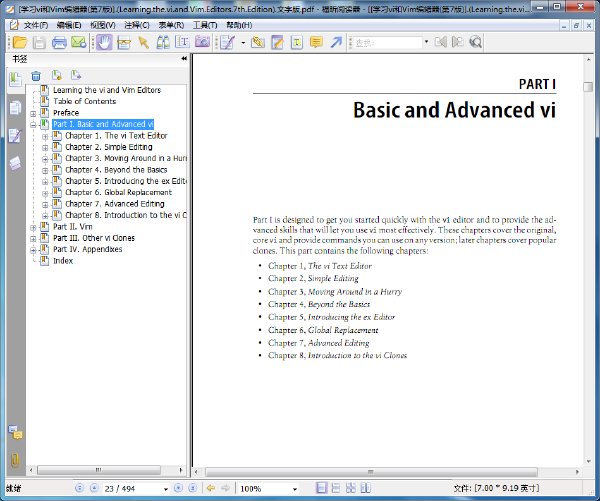Select the Hand tool
This screenshot has height=501, width=600.
click(x=104, y=42)
